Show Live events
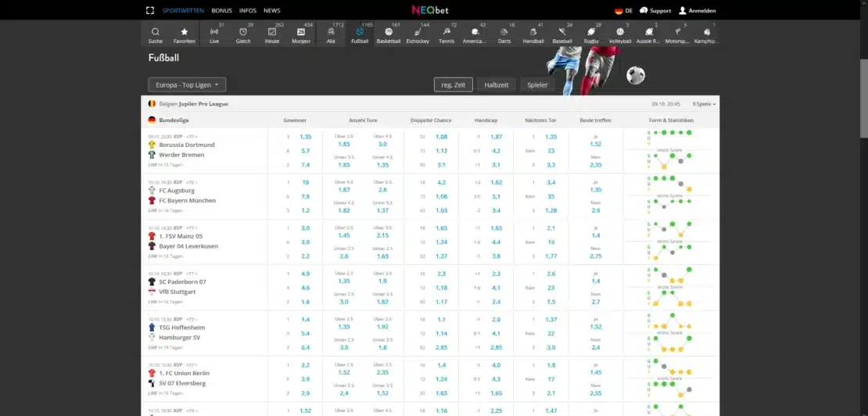Viewport: 868px width, 416px height. pyautogui.click(x=214, y=32)
